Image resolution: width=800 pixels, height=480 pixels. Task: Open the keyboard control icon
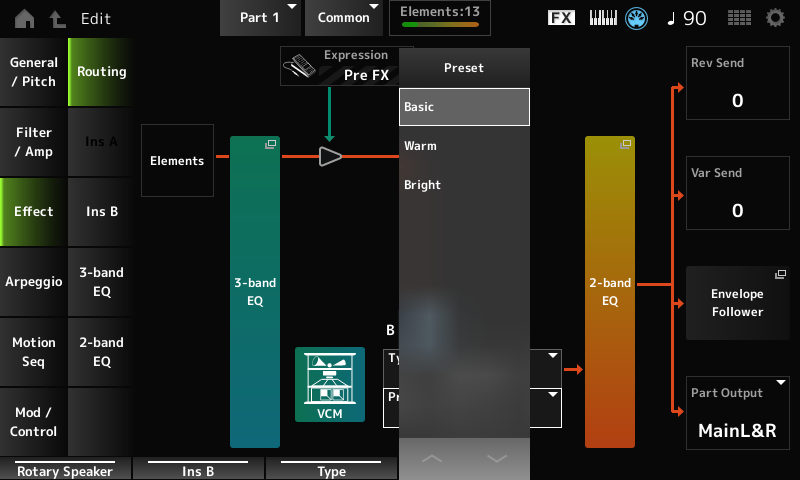(605, 18)
